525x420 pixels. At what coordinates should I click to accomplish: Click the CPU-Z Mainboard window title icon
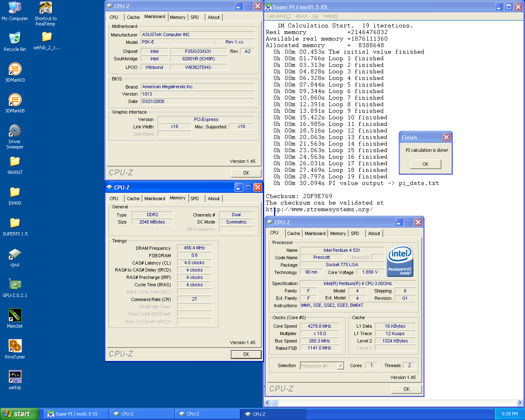[x=110, y=6]
